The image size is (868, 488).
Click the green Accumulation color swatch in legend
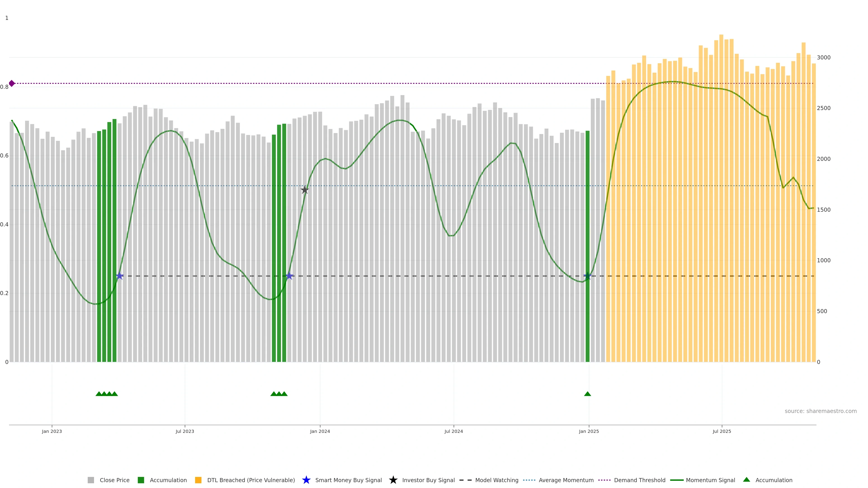tap(141, 480)
